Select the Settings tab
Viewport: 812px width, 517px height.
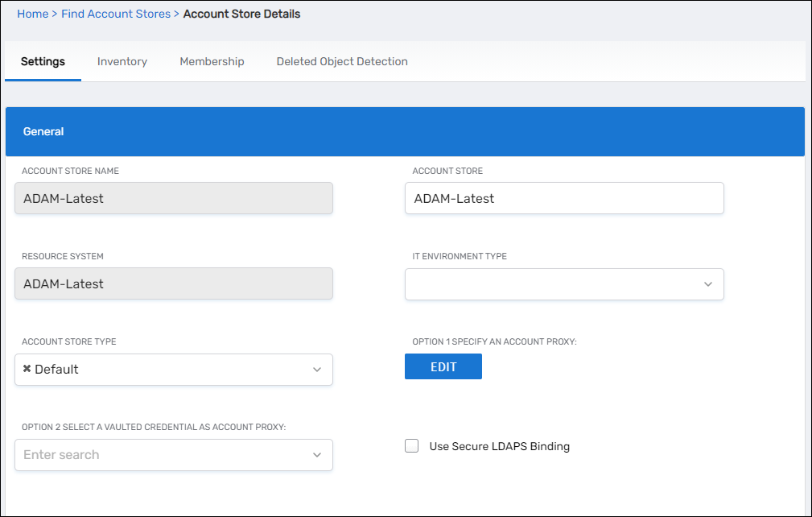(43, 61)
